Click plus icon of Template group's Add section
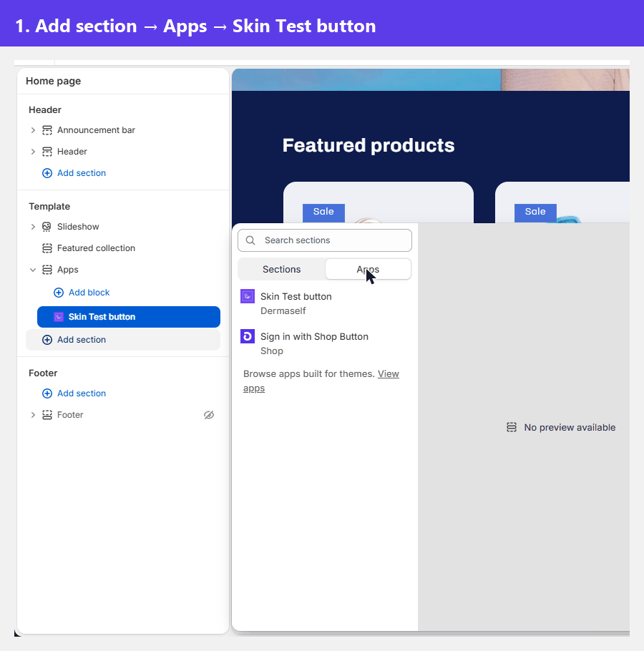644x651 pixels. (47, 340)
